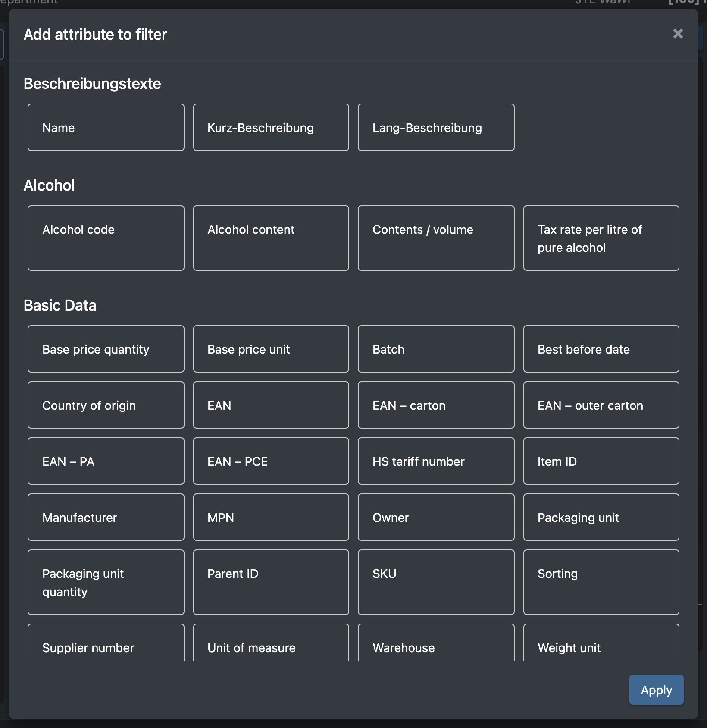
Task: Select the Country of origin attribute
Action: [x=106, y=405]
